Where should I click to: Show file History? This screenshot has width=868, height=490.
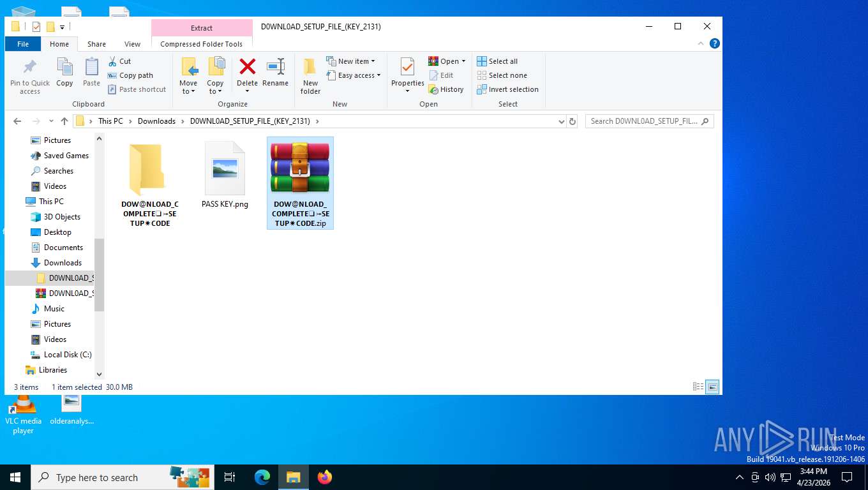(446, 89)
